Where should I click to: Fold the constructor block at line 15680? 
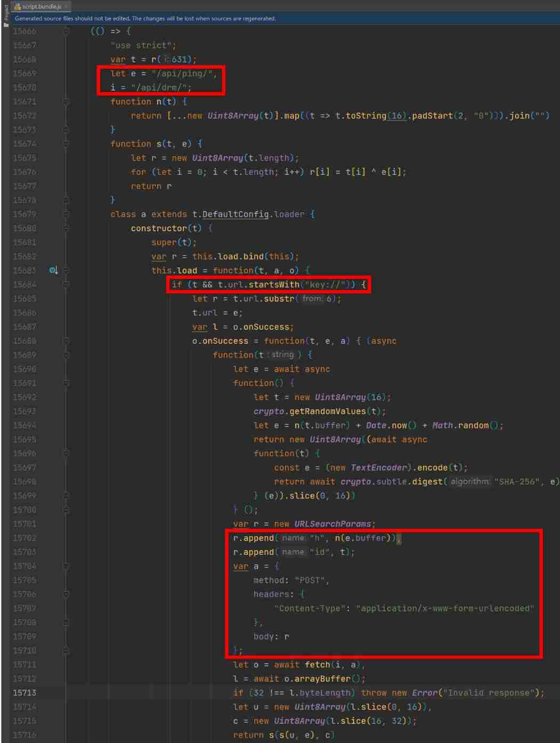(66, 228)
